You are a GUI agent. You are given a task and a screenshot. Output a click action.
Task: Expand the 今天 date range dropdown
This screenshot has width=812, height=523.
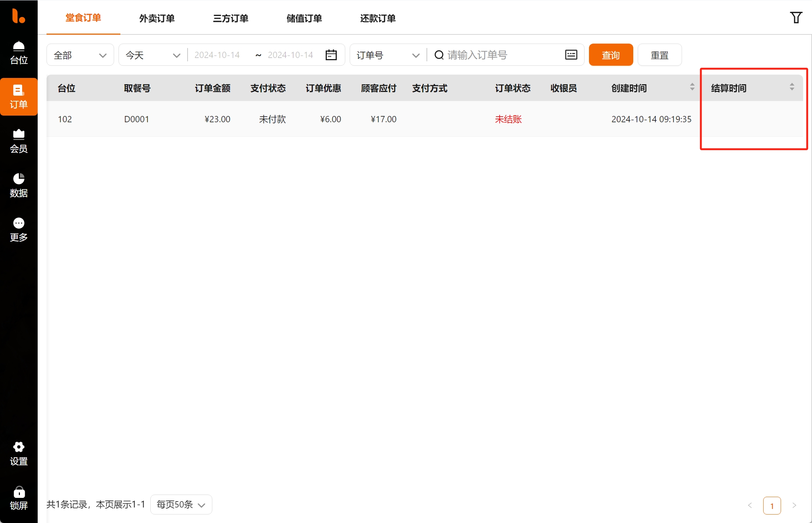(153, 55)
